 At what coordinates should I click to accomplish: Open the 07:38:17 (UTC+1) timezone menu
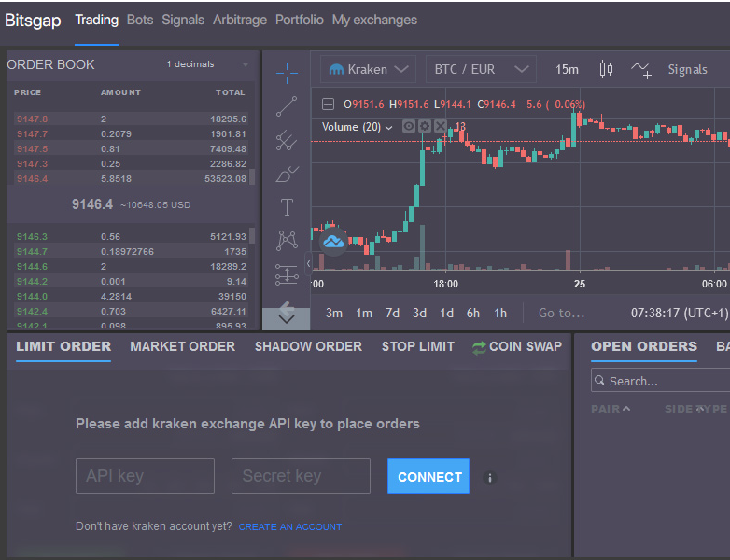[680, 313]
